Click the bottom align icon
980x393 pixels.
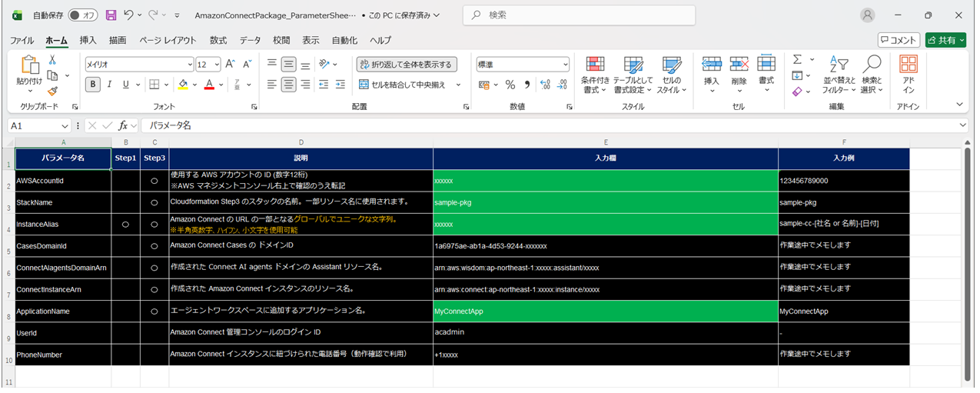point(306,65)
